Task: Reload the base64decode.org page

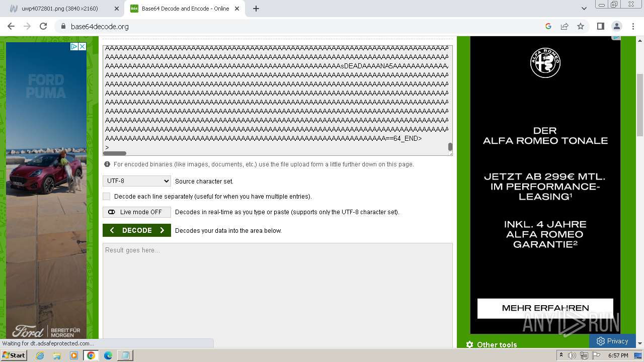Action: pyautogui.click(x=43, y=26)
